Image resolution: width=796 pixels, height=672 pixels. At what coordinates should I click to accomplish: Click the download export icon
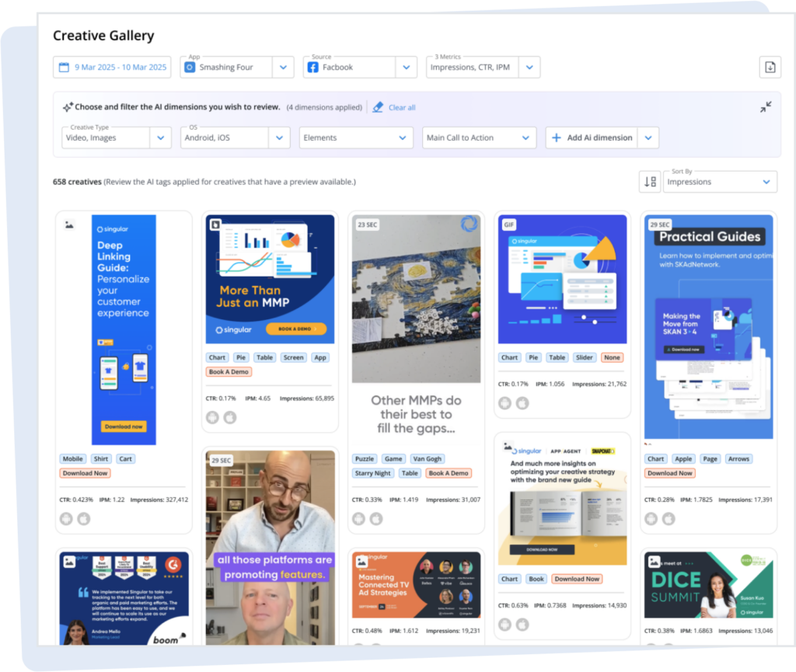point(770,68)
